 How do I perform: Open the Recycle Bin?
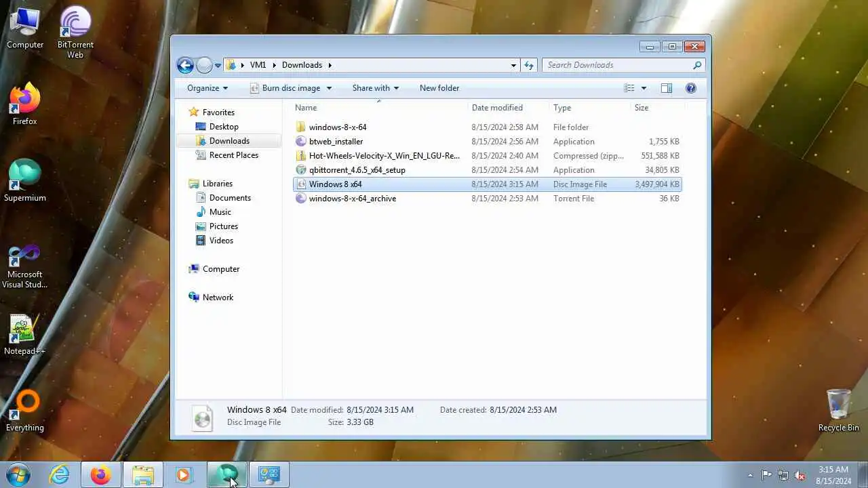pos(839,411)
